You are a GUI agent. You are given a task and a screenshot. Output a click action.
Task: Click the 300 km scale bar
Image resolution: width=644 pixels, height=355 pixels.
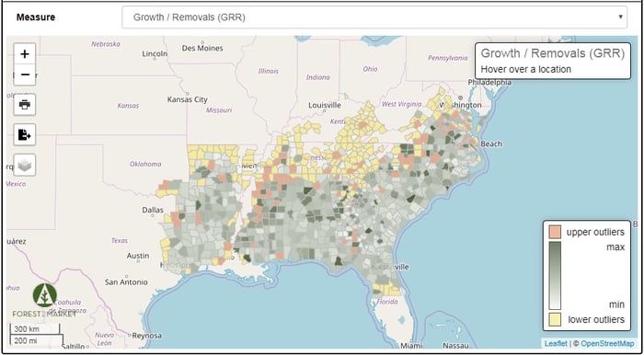(x=35, y=328)
